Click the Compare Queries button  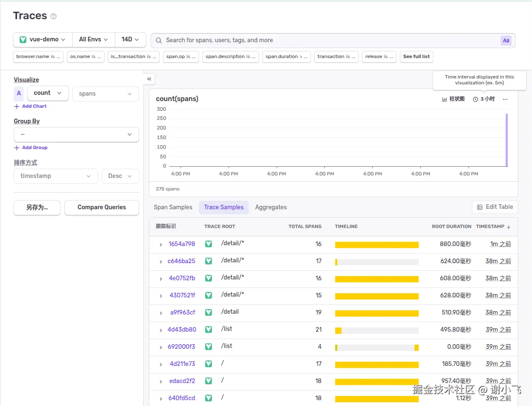102,208
